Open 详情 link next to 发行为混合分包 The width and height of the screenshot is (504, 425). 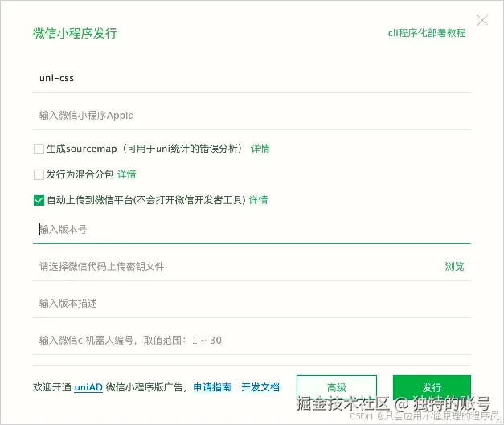[127, 174]
